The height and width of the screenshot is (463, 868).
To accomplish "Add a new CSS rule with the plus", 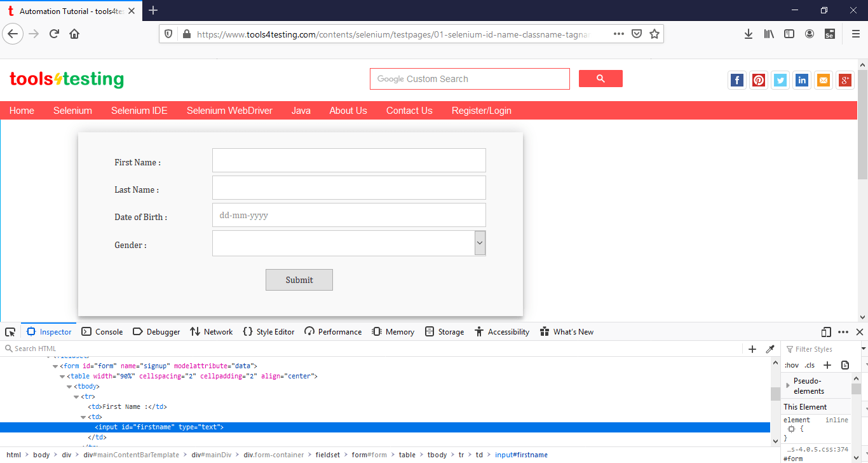I will click(829, 364).
